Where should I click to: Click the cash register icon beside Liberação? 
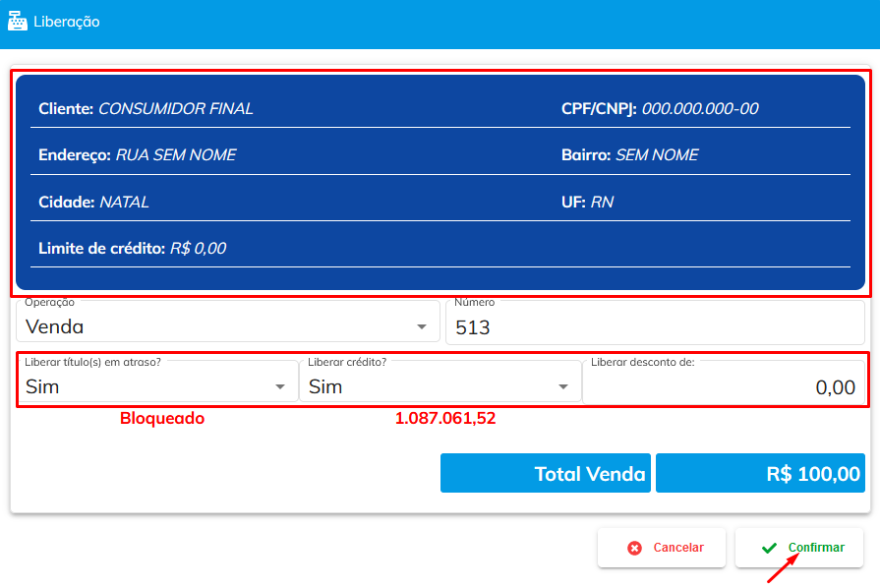click(18, 22)
